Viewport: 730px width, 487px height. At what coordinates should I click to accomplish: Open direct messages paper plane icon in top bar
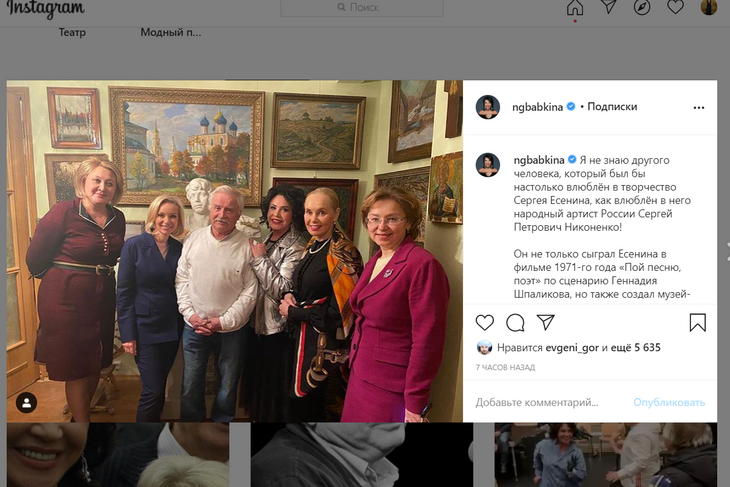pos(608,8)
